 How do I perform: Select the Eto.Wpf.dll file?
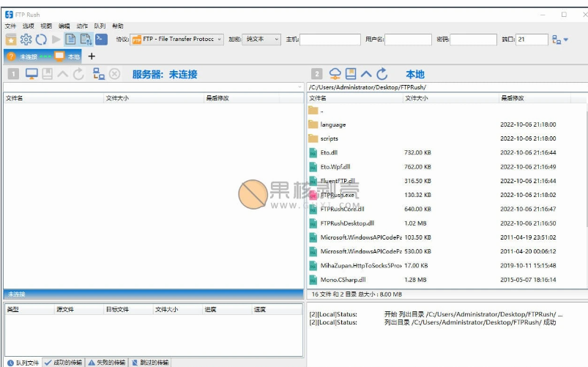pyautogui.click(x=446, y=167)
